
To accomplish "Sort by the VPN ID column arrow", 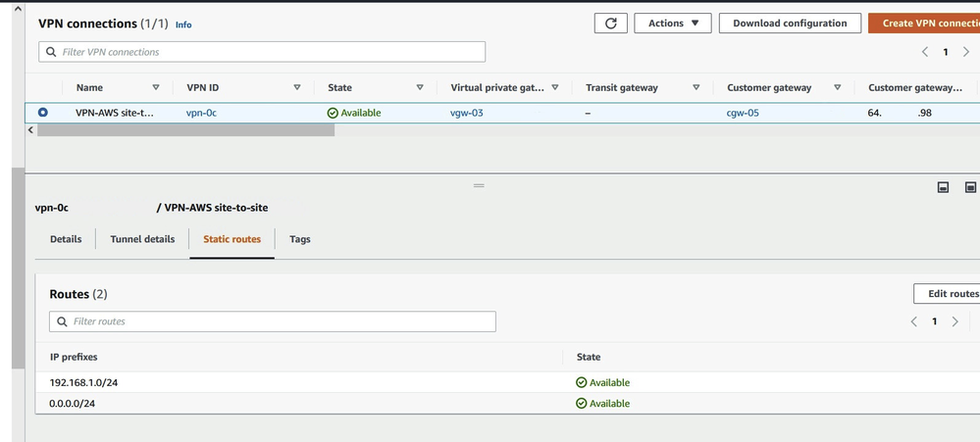I will pos(297,88).
